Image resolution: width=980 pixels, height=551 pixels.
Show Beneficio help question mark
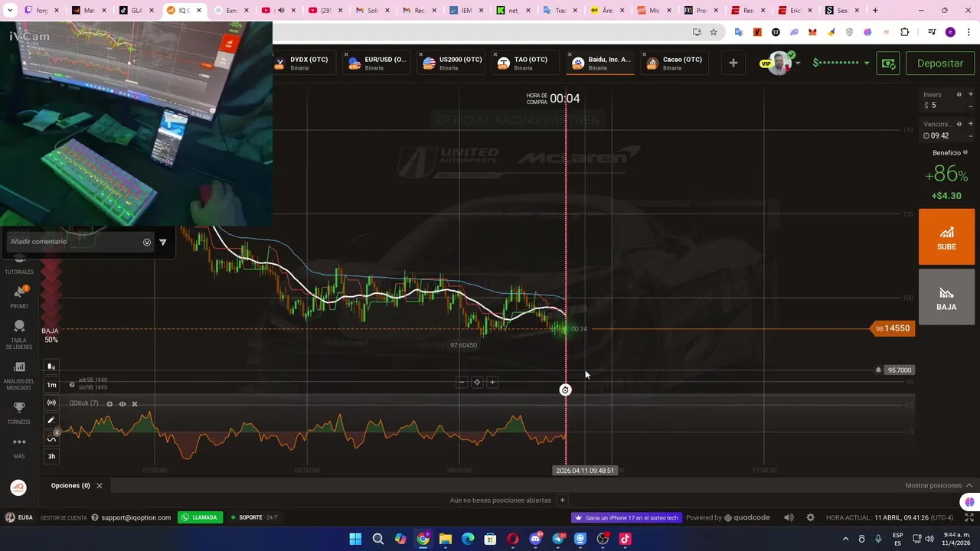[965, 153]
